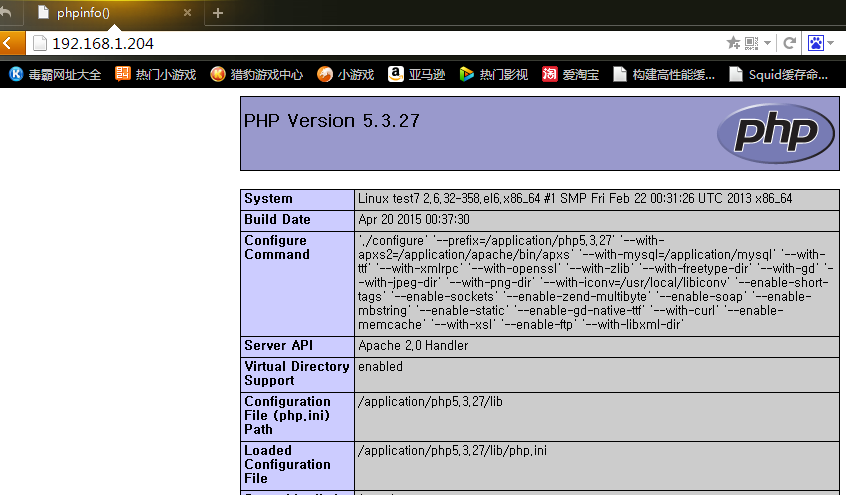Open Squid缓存命... bookmark
The width and height of the screenshot is (846, 495).
click(x=780, y=74)
